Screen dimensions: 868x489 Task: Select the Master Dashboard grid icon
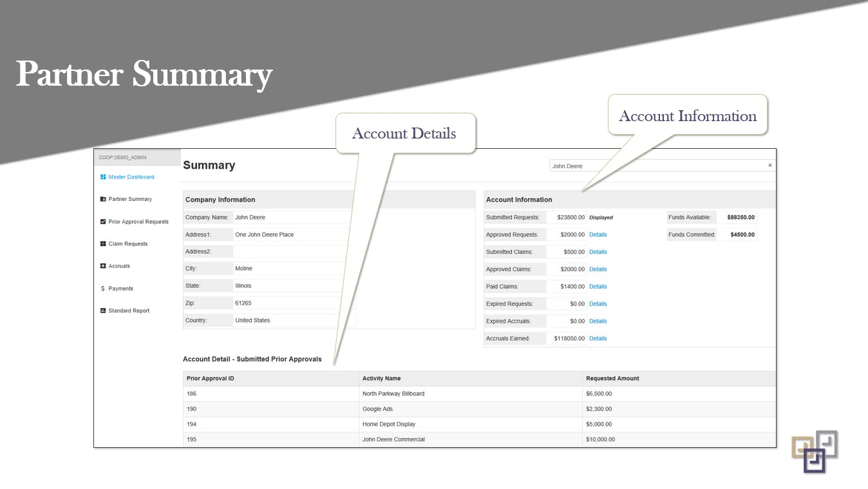coord(103,177)
